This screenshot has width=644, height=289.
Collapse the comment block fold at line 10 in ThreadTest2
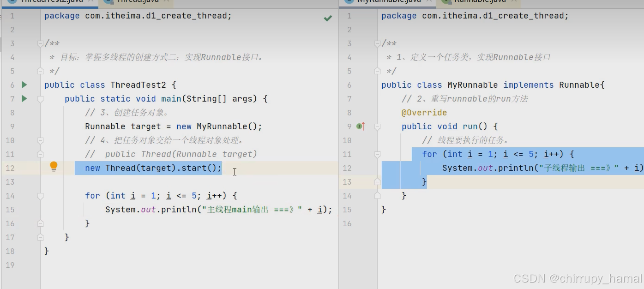tap(40, 140)
